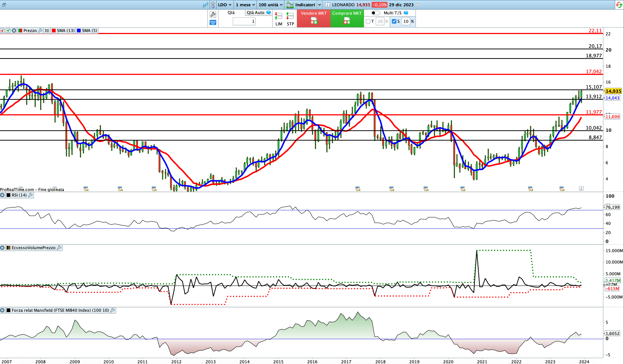
Task: Click the EccessoVolumePrezzo color swatch
Action: click(8, 248)
